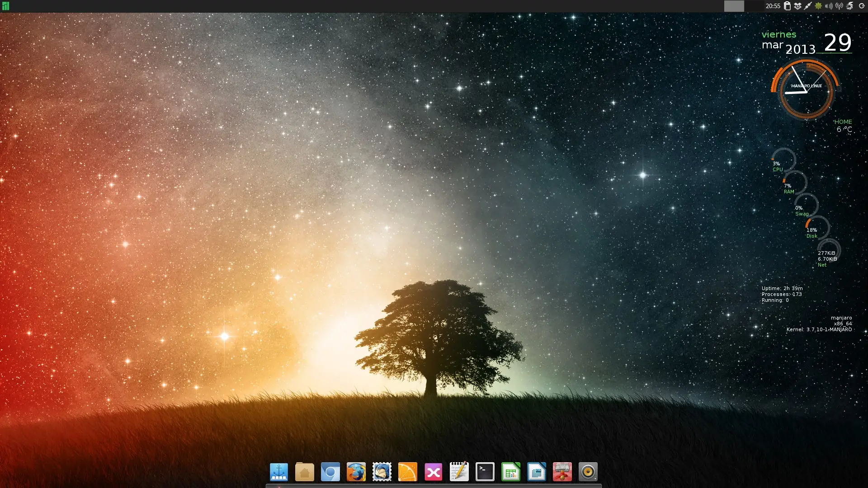
Task: Open LibreOffice Calc spreadsheet icon
Action: pyautogui.click(x=510, y=472)
